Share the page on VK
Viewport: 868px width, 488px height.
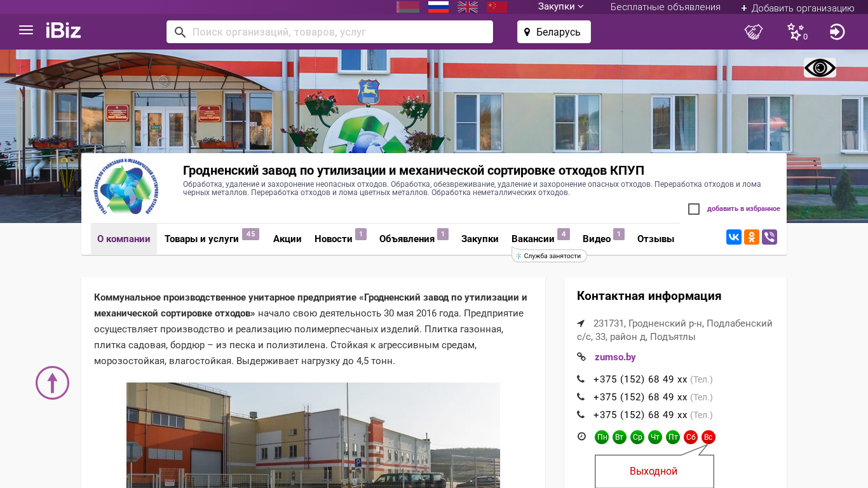pos(734,237)
